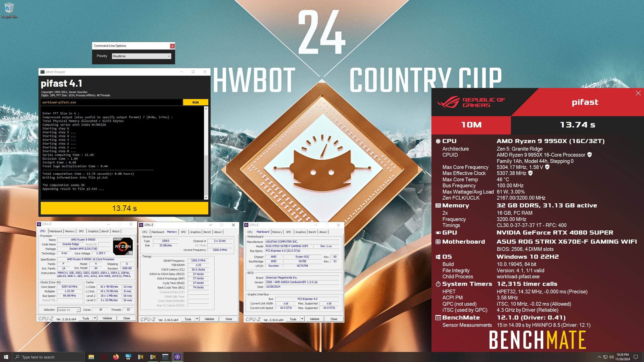The height and width of the screenshot is (362, 644).
Task: Open the Recycle Bin desktop icon
Action: (9, 11)
